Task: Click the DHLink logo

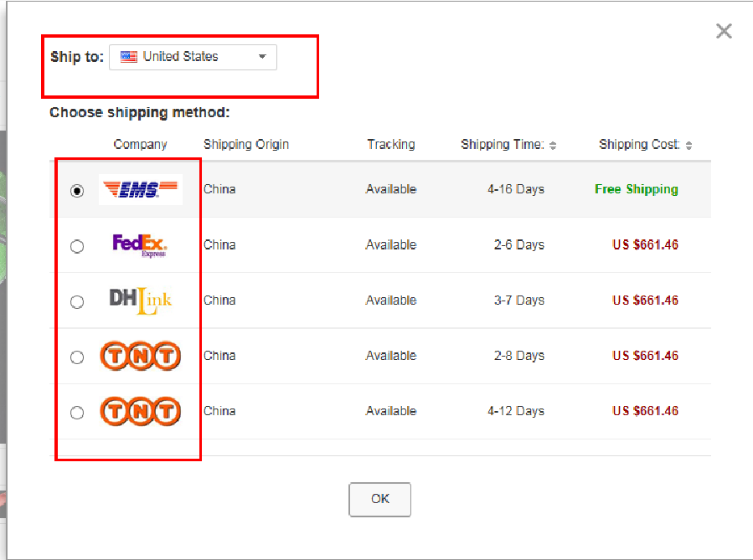Action: [x=140, y=301]
